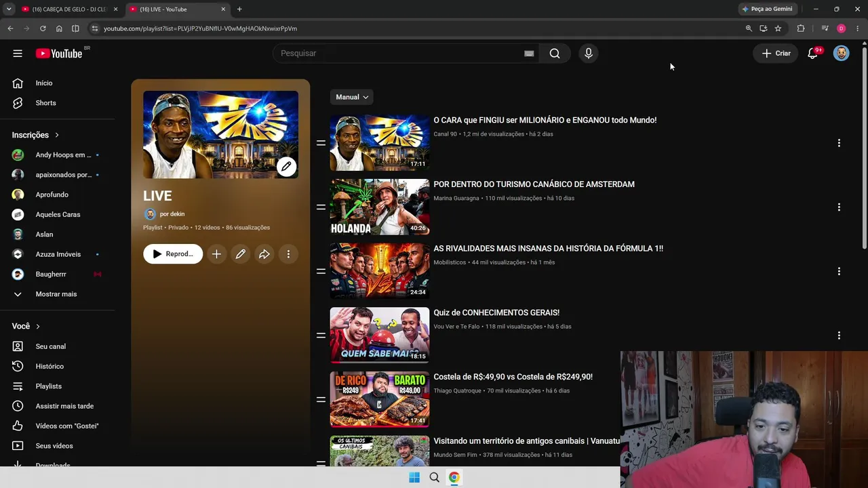
Task: Share the LIVE playlist
Action: pyautogui.click(x=264, y=254)
